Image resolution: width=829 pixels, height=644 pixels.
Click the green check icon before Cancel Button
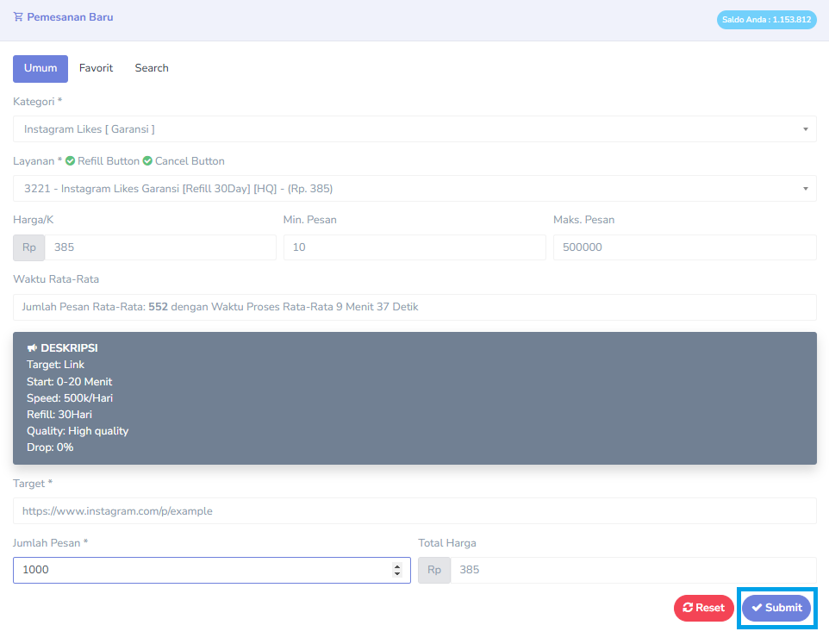coord(147,160)
